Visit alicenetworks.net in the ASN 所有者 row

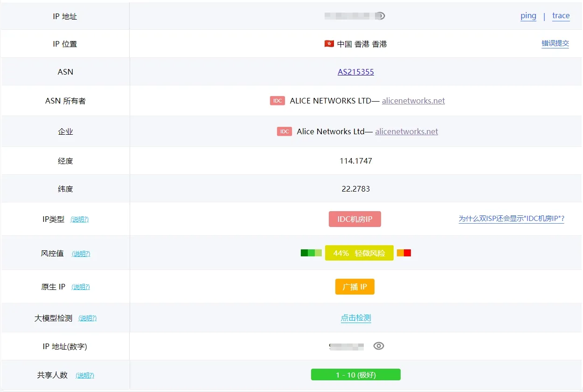413,101
